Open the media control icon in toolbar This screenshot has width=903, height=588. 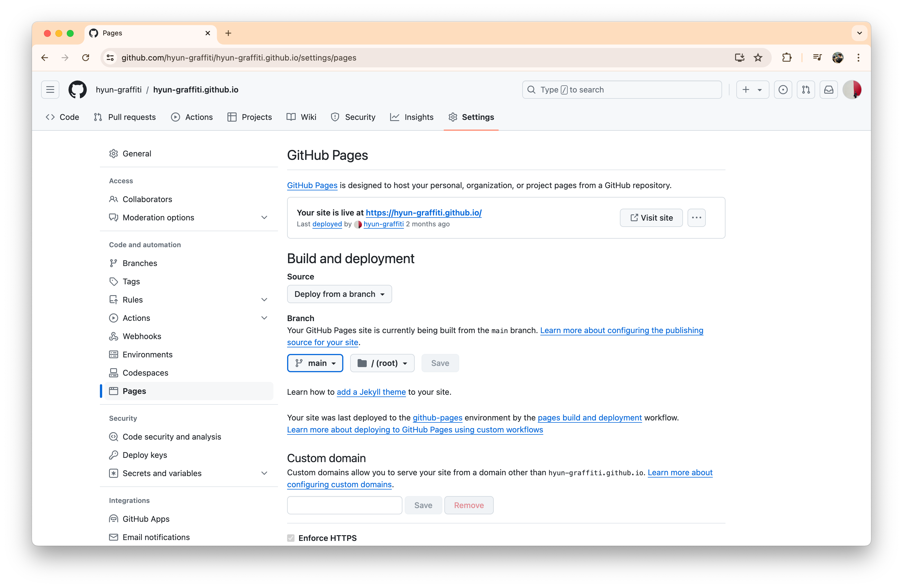(817, 58)
